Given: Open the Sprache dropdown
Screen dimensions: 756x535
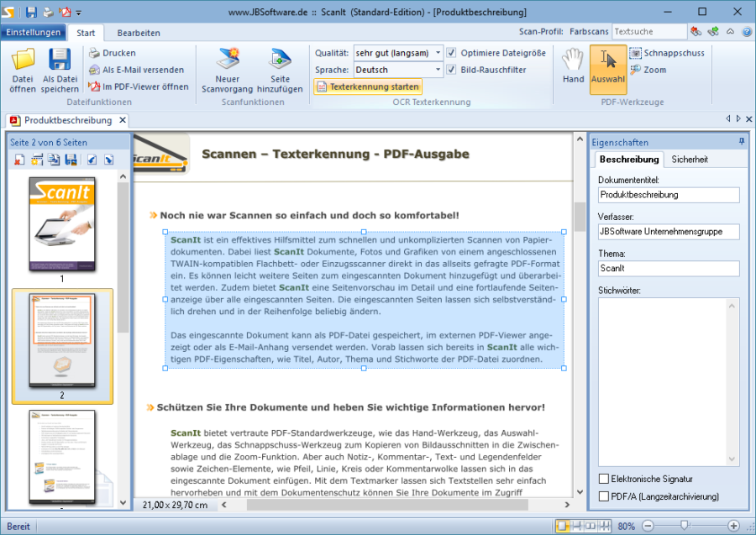Looking at the screenshot, I should (438, 70).
